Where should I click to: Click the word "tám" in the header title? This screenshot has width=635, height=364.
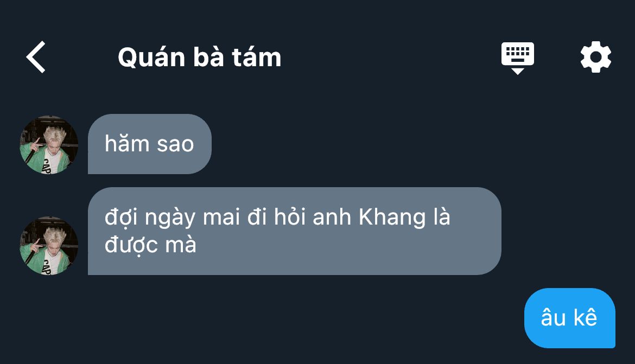(257, 58)
